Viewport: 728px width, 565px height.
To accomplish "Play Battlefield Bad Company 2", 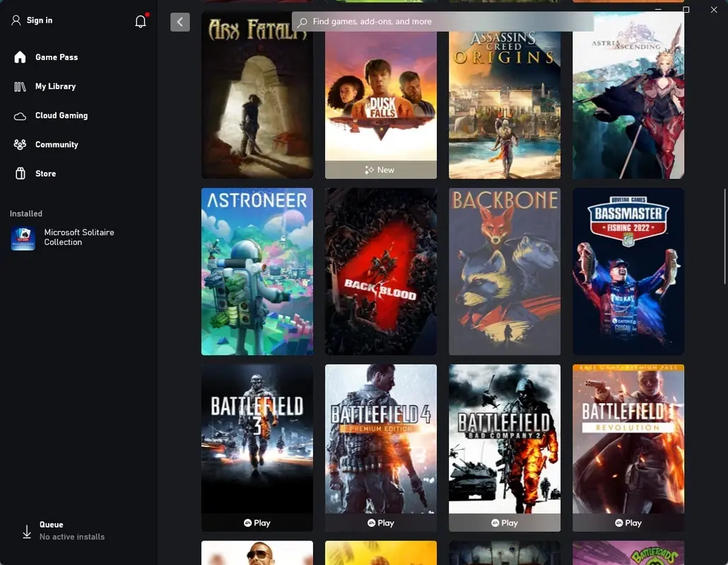I will tap(504, 523).
